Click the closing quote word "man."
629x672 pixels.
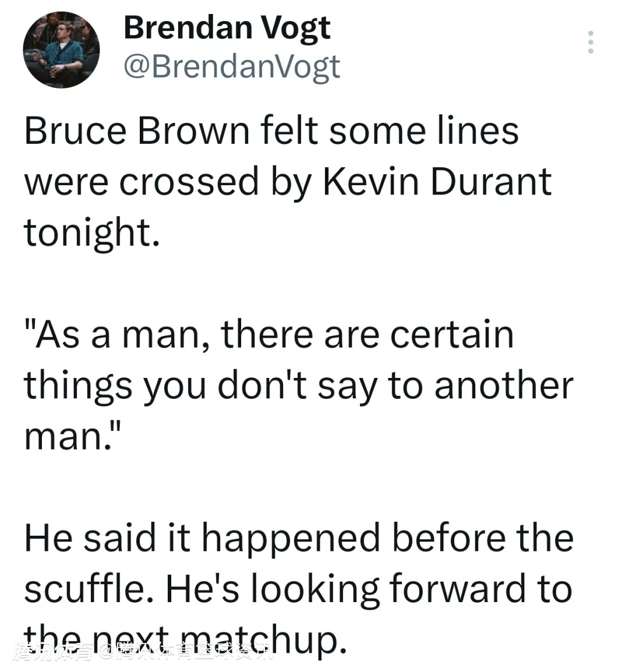click(72, 436)
